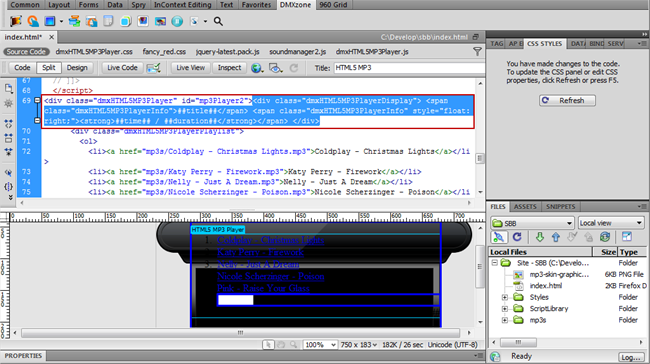Click the magnifier search icon in DMXzone toolbar
Screen dimensions: 650x364
point(218,22)
